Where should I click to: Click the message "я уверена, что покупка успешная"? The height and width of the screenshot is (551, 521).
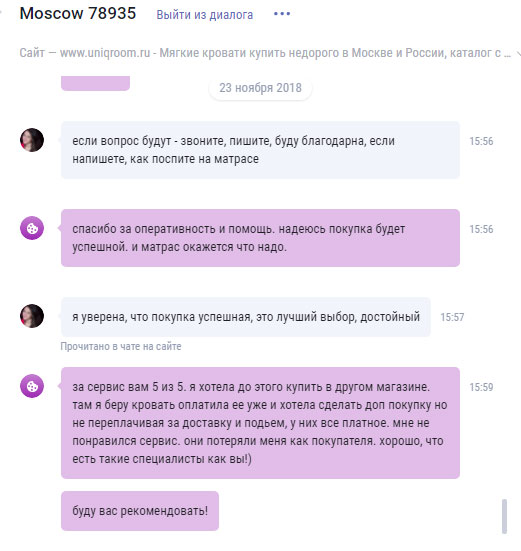246,317
